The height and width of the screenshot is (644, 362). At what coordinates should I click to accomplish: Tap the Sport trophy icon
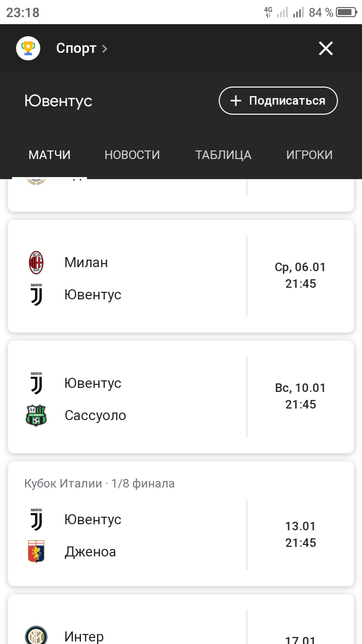tap(28, 48)
